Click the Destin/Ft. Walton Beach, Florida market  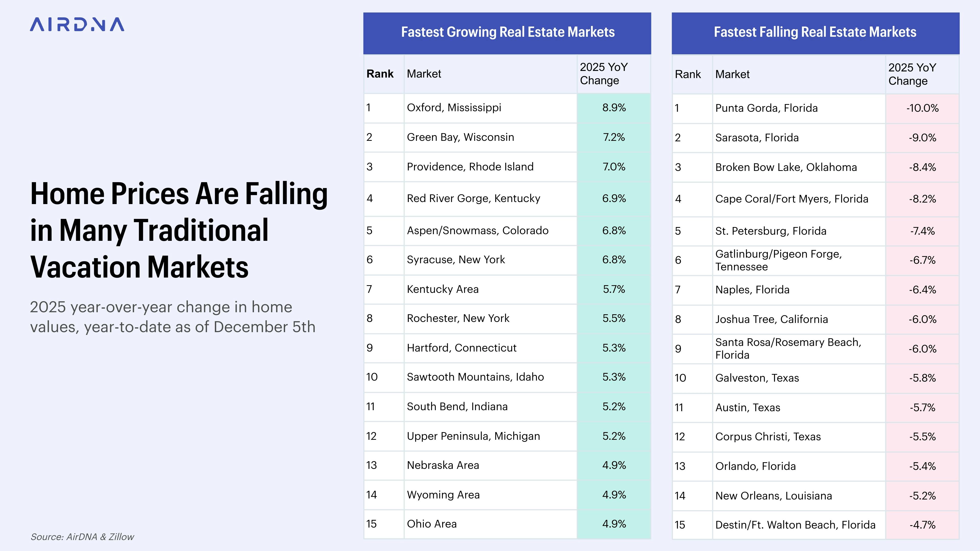coord(795,525)
